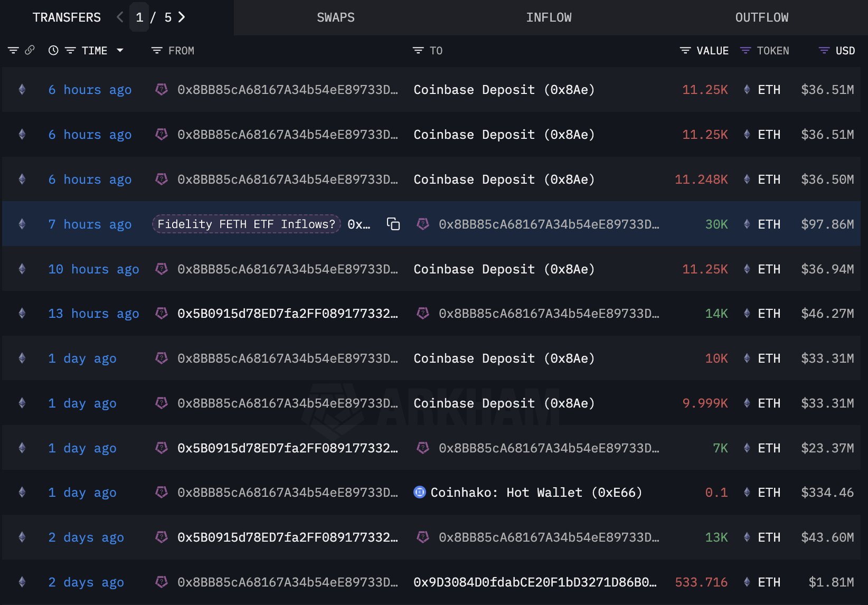868x605 pixels.
Task: Select the 11.248K value cell
Action: (x=701, y=179)
